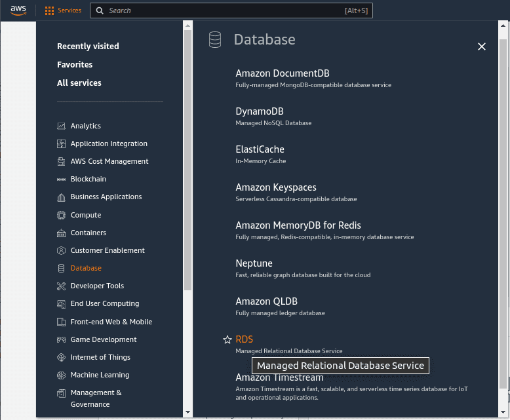Image resolution: width=510 pixels, height=420 pixels.
Task: Click the Business Applications icon
Action: pyautogui.click(x=61, y=197)
